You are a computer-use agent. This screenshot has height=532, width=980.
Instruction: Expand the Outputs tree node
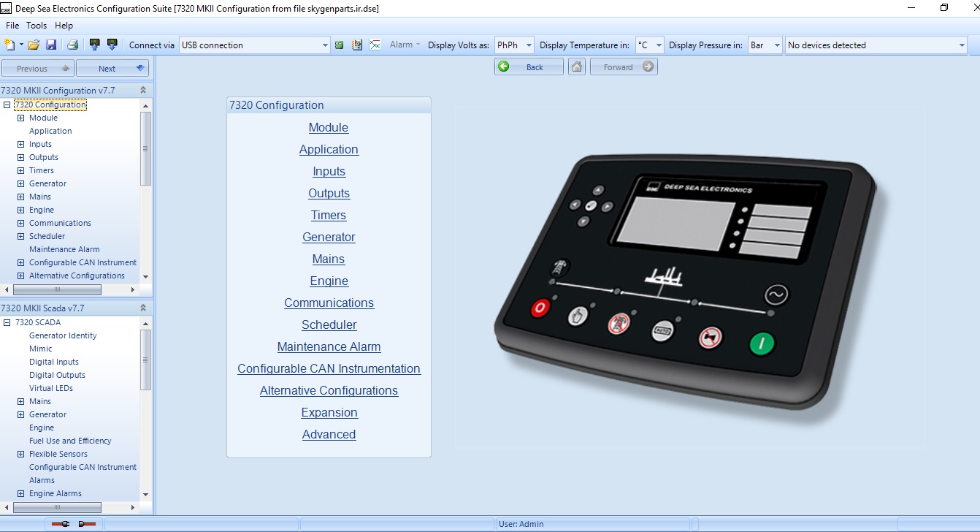(x=21, y=157)
